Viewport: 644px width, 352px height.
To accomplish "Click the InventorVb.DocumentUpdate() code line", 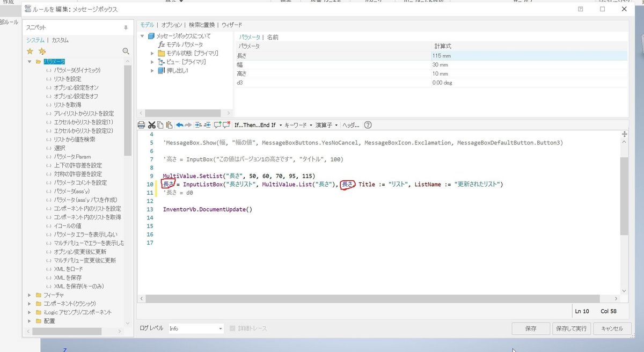I will pyautogui.click(x=207, y=209).
